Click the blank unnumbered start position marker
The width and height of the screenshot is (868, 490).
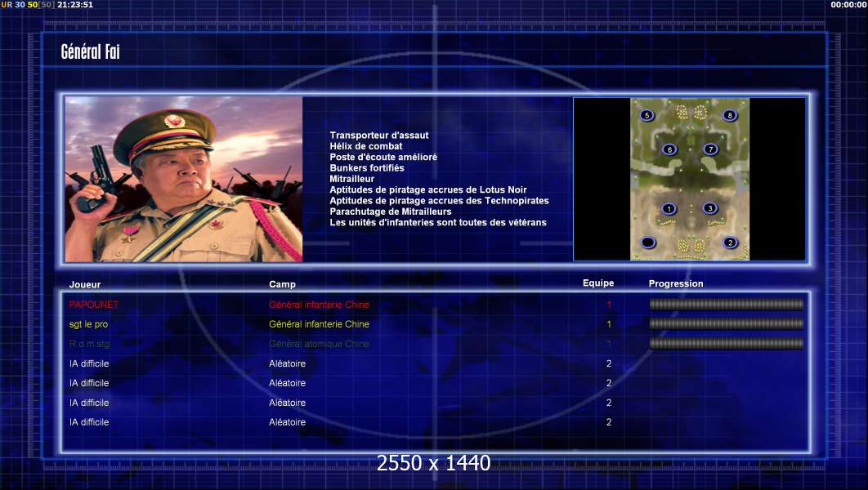[648, 243]
